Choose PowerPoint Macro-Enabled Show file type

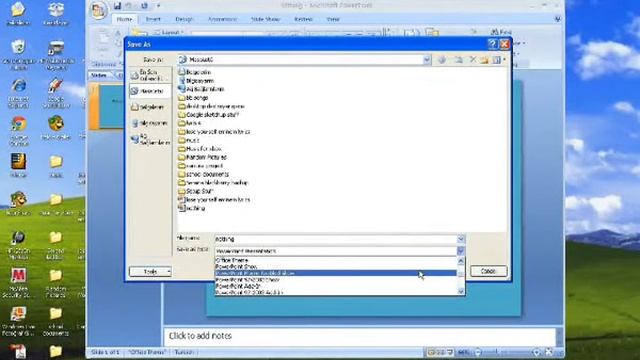336,273
